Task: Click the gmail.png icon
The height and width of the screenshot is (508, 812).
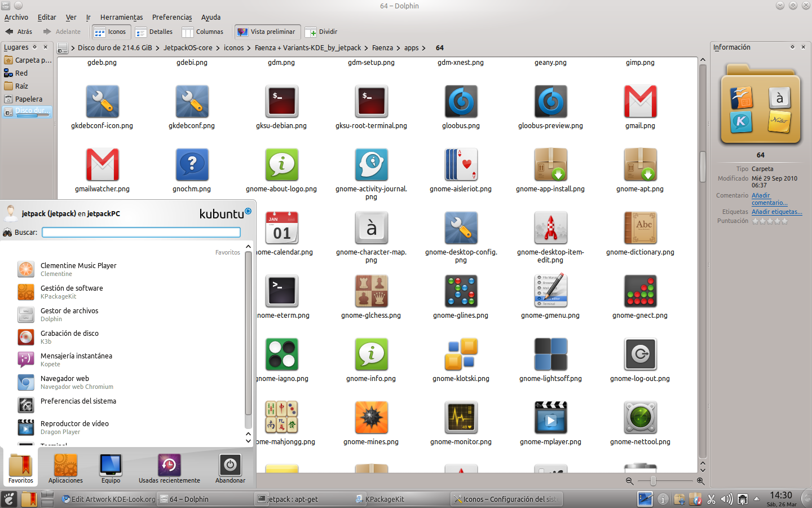Action: click(640, 102)
